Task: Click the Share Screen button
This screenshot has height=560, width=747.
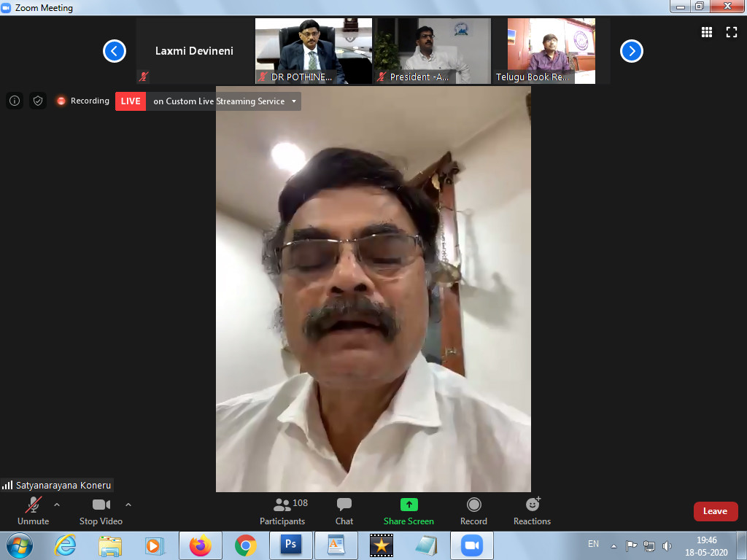Action: click(x=409, y=511)
